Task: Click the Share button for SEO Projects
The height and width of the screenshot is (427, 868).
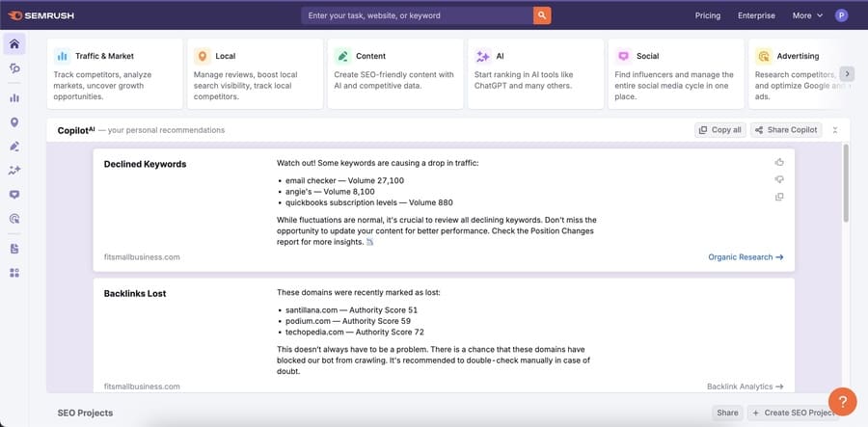Action: pos(727,413)
